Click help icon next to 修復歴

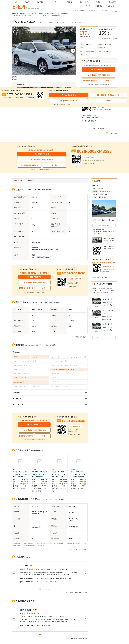pos(19,207)
